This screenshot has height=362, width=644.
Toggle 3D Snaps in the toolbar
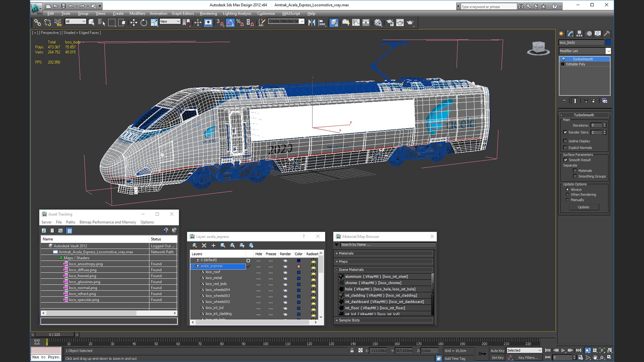220,22
